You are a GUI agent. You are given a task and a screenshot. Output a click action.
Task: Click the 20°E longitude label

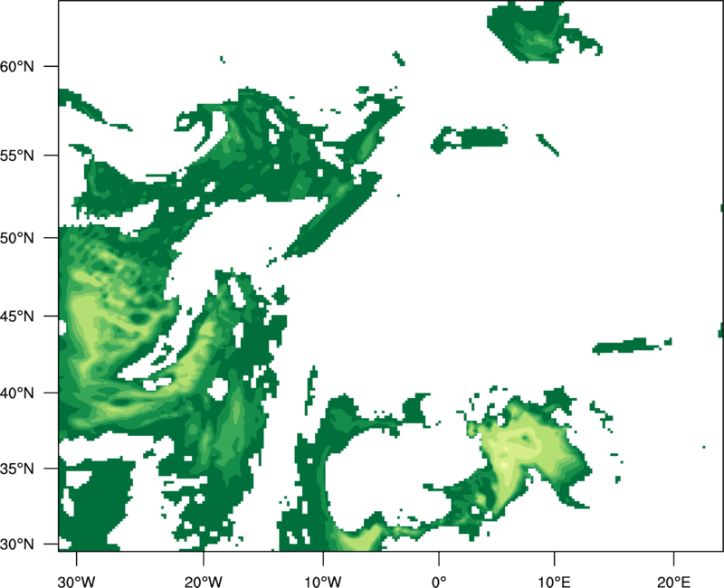click(x=673, y=582)
